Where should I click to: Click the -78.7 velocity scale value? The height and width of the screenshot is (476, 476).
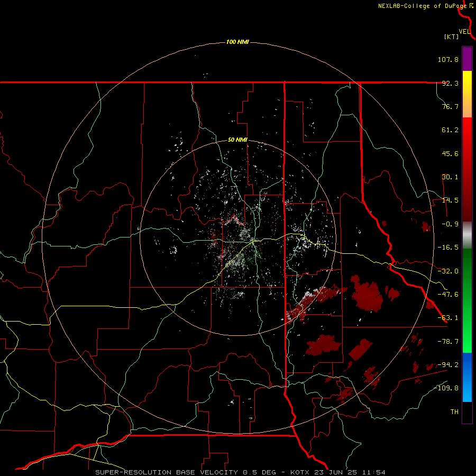[448, 342]
